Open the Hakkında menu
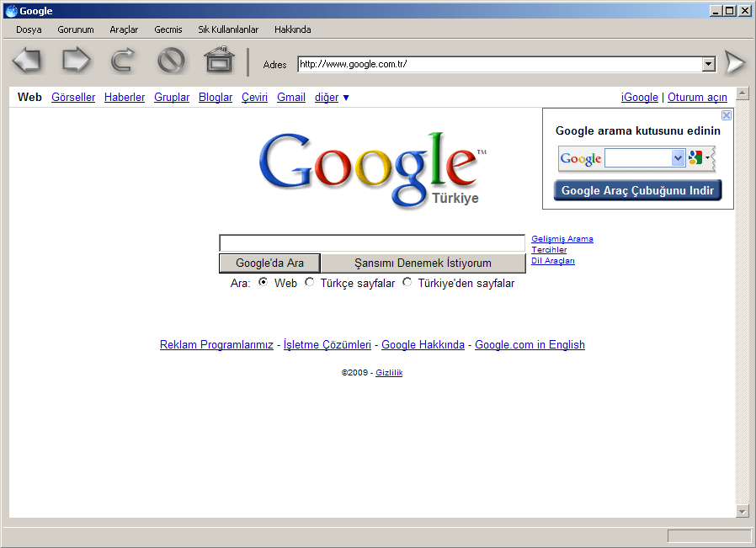The height and width of the screenshot is (548, 756). (293, 29)
